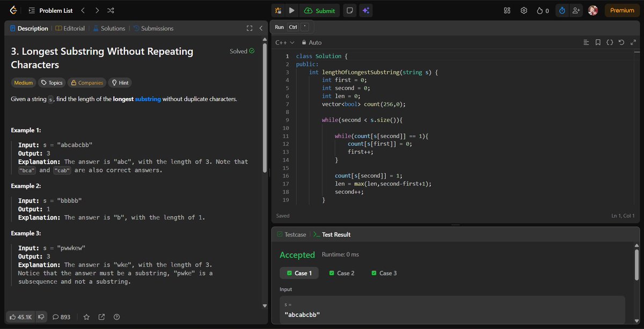Click the LeetCode logo icon
The image size is (644, 329).
pyautogui.click(x=12, y=10)
